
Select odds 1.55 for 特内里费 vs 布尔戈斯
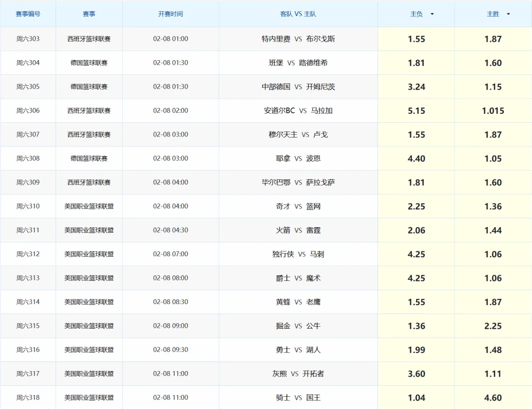click(x=416, y=39)
